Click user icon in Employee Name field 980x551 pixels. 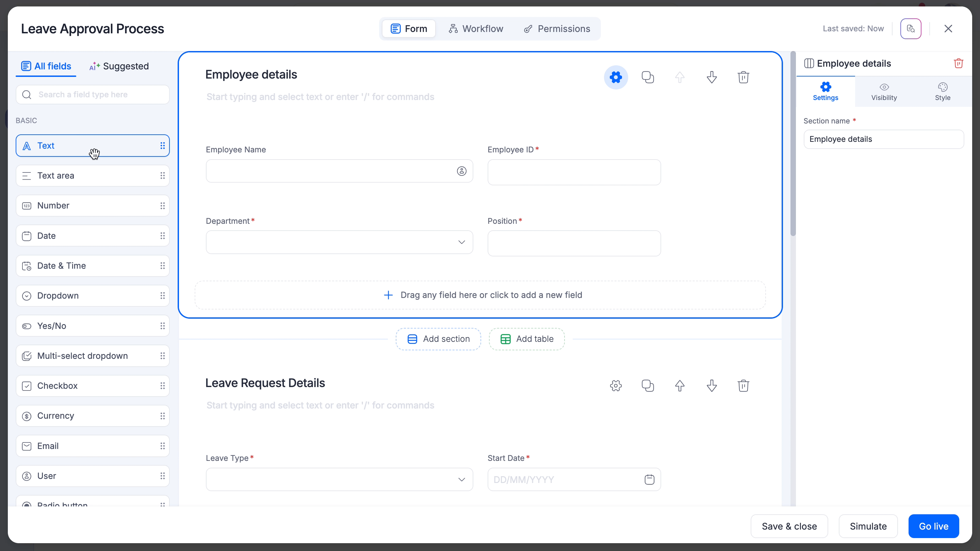click(461, 171)
